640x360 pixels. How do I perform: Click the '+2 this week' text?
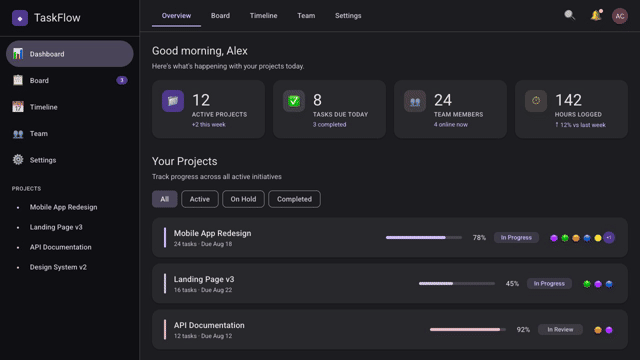coord(209,124)
